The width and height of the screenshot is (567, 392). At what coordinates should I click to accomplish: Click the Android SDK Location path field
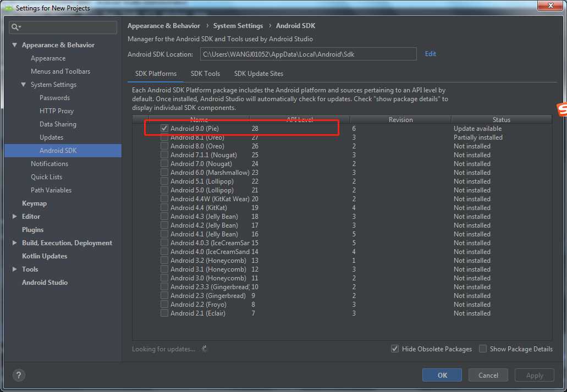(x=308, y=54)
